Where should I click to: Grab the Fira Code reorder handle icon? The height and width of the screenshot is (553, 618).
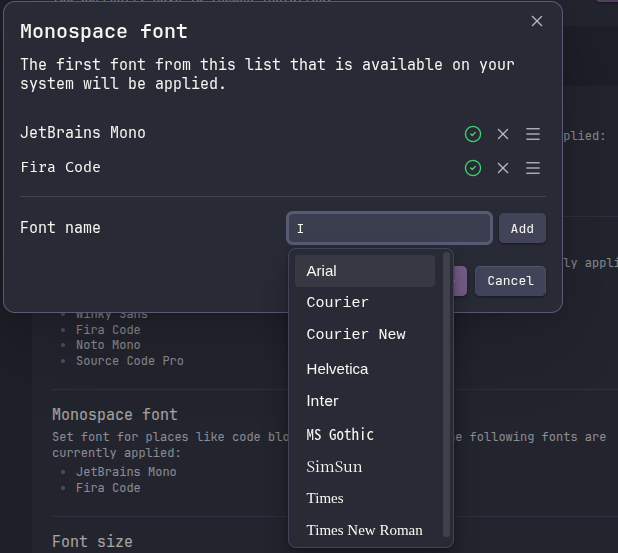click(533, 168)
